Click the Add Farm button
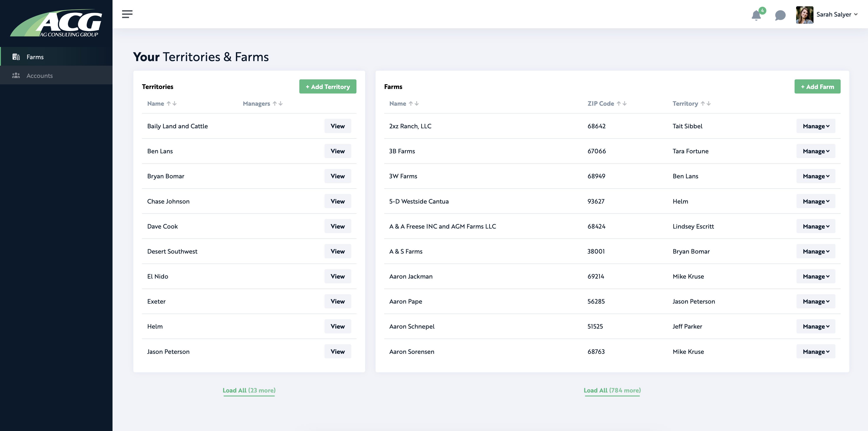 point(817,87)
